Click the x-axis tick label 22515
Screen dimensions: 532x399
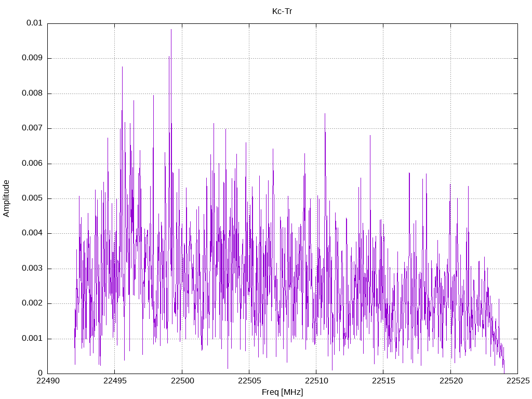pos(384,381)
